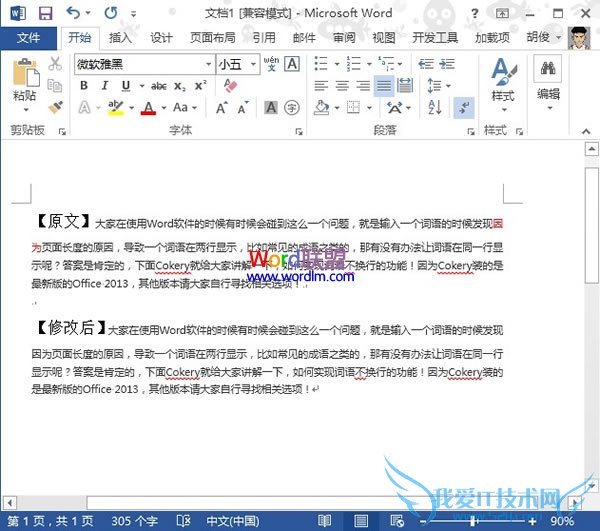The image size is (600, 531).
Task: Switch to Print Layout view
Action: point(361,521)
